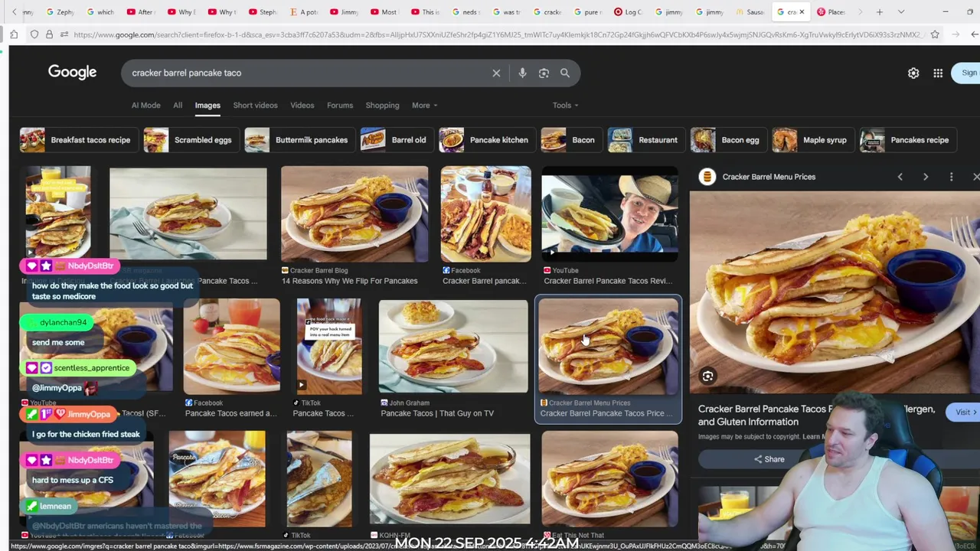The height and width of the screenshot is (551, 980).
Task: Switch to AI Mode results
Action: (x=145, y=106)
